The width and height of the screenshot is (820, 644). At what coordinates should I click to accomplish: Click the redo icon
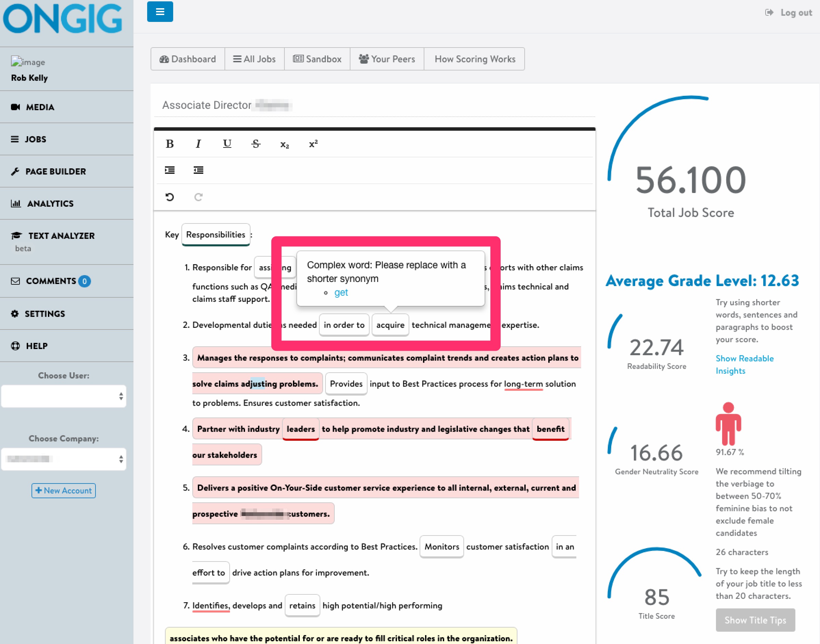pos(198,197)
